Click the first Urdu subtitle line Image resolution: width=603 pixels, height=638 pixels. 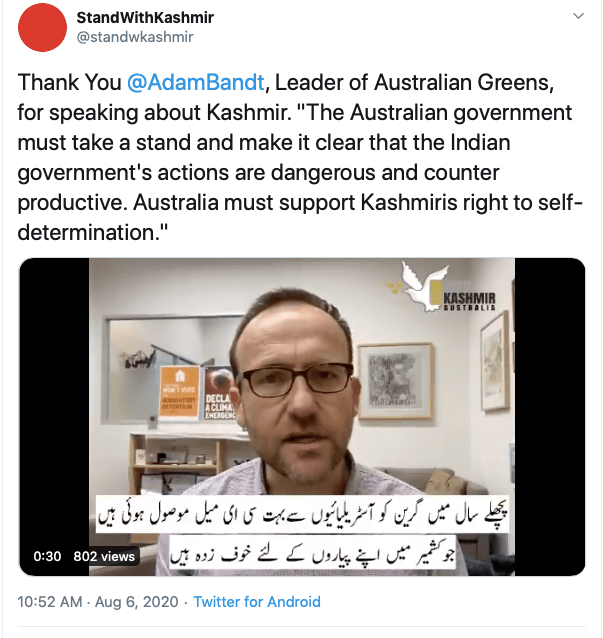point(302,514)
